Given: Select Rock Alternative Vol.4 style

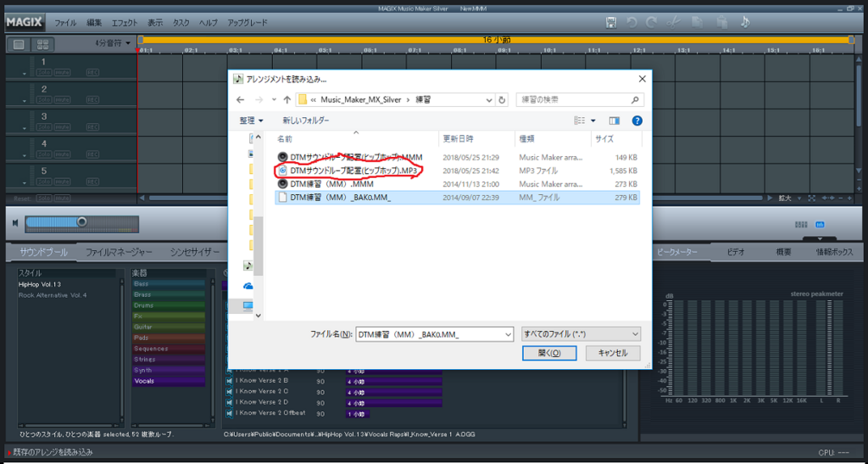Looking at the screenshot, I should 53,295.
